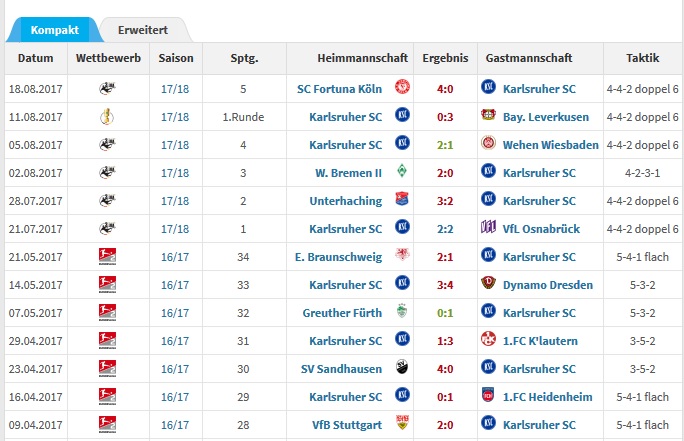Image resolution: width=684 pixels, height=441 pixels.
Task: Click the Dynamo Dresden crest icon
Action: coord(488,283)
